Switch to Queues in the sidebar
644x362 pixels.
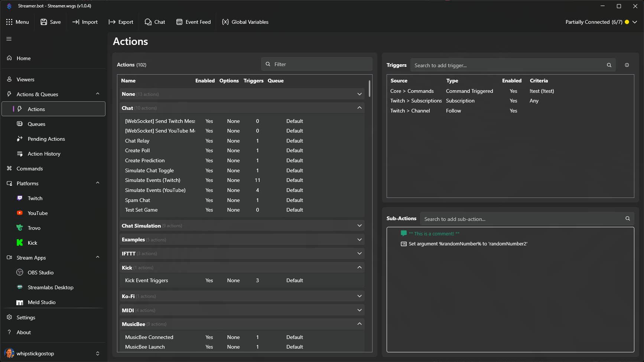pyautogui.click(x=36, y=124)
